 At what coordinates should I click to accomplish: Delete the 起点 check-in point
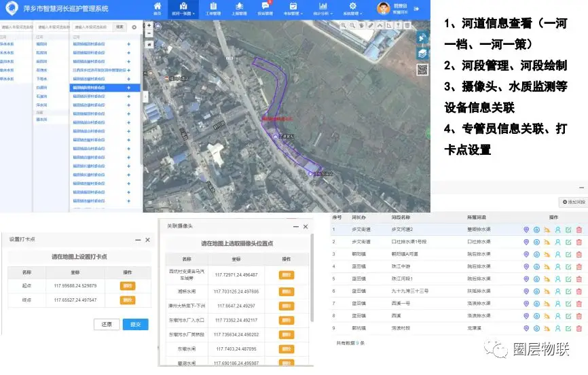click(x=128, y=285)
